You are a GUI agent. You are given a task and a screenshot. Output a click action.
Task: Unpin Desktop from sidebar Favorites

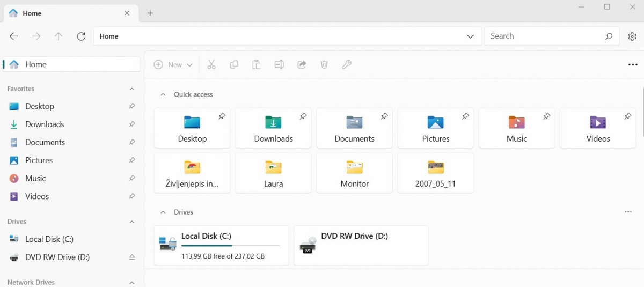pyautogui.click(x=132, y=106)
